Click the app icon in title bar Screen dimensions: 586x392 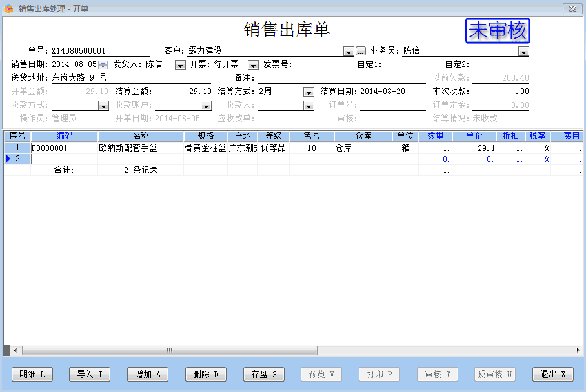pos(8,8)
